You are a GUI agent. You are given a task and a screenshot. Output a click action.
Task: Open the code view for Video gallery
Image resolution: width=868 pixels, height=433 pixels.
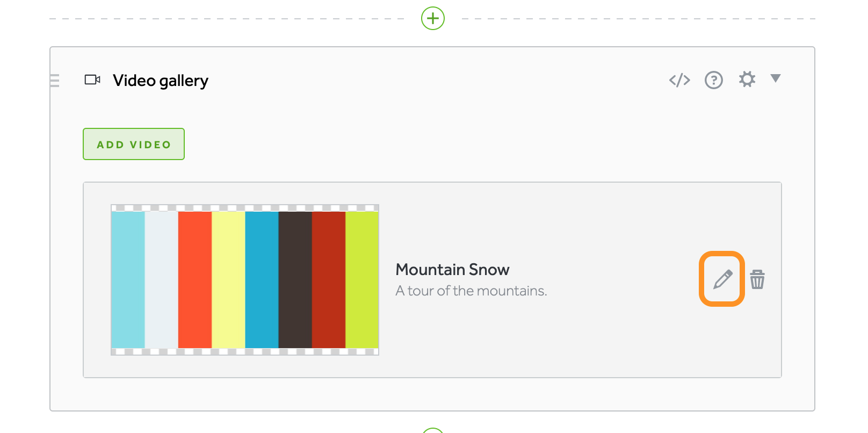(x=679, y=80)
